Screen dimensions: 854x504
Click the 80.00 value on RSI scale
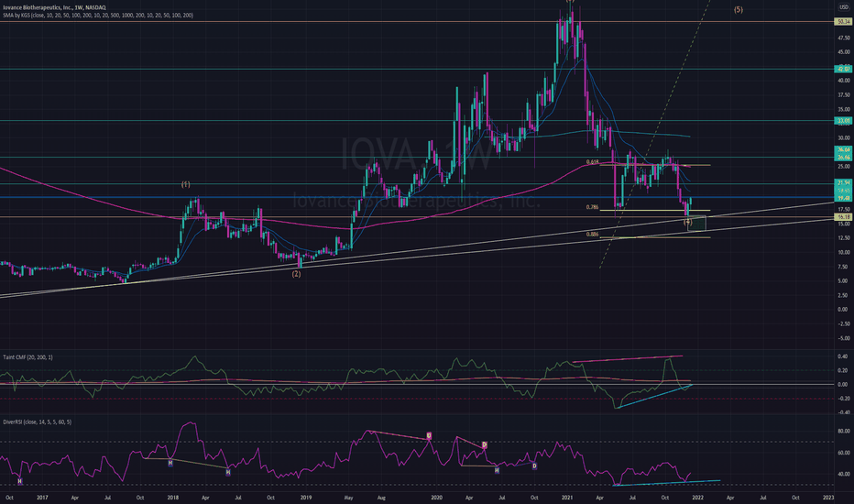844,432
